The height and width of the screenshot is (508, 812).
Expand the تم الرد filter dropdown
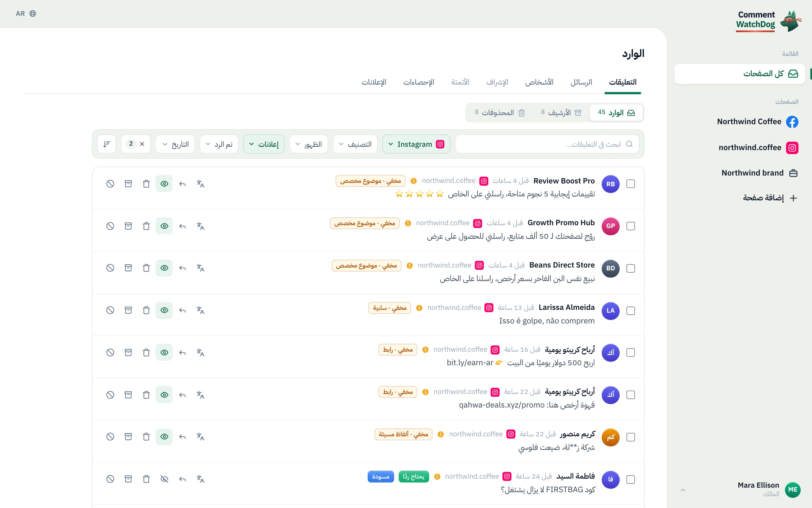(219, 144)
